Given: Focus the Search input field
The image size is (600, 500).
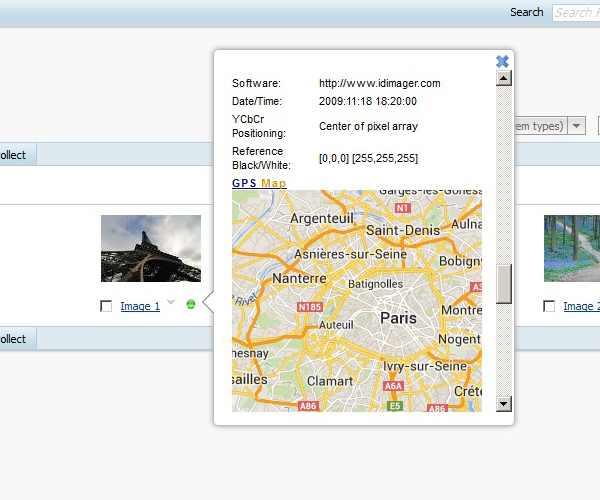Looking at the screenshot, I should pos(576,13).
